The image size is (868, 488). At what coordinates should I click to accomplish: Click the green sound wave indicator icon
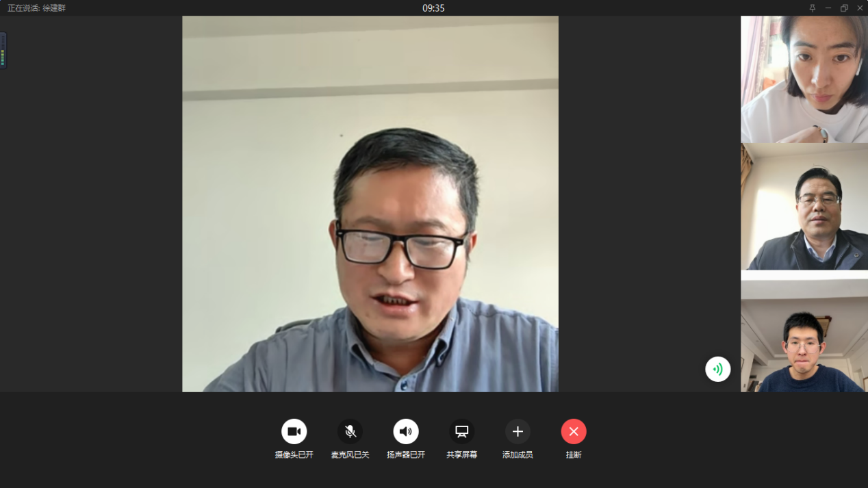pyautogui.click(x=717, y=370)
